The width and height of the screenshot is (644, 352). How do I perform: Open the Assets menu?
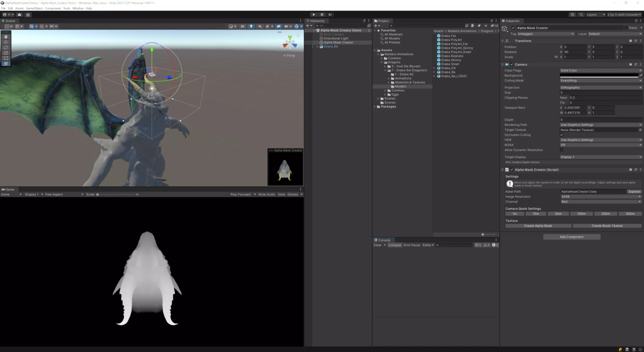tap(19, 9)
